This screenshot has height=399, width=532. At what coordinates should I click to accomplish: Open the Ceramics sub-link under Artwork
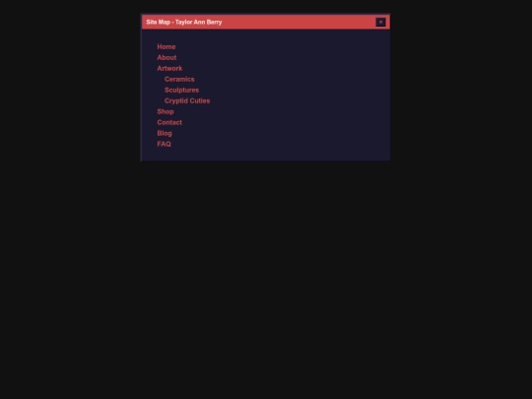(x=179, y=80)
